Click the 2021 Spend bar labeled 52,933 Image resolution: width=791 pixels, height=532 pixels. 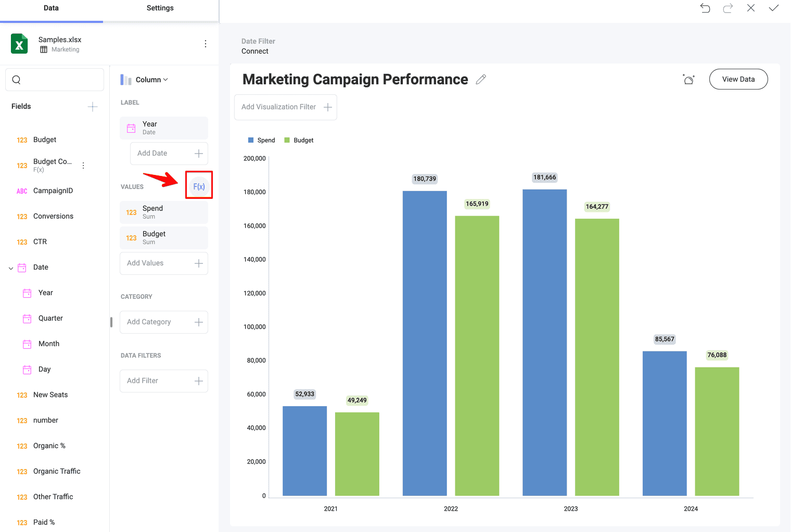coord(305,451)
